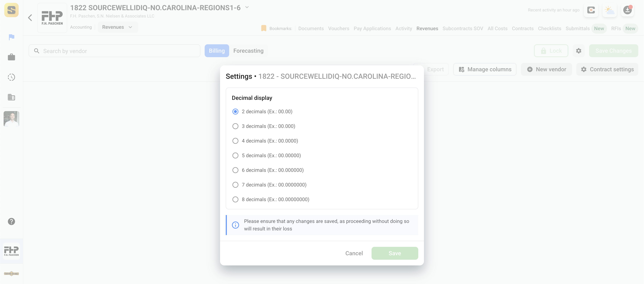This screenshot has width=644, height=284.
Task: Click the F.H. Paschen logo in sidebar bottom
Action: tap(11, 251)
